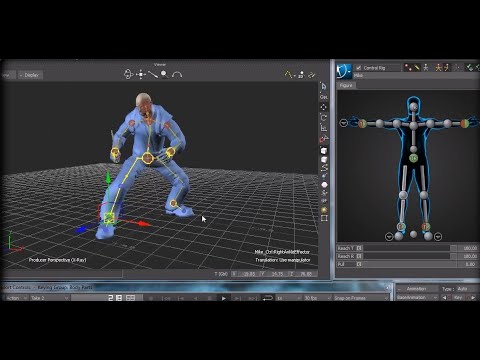The width and height of the screenshot is (480, 360).
Task: Click the yellow pencil icon in Character Controls
Action: pyautogui.click(x=417, y=67)
